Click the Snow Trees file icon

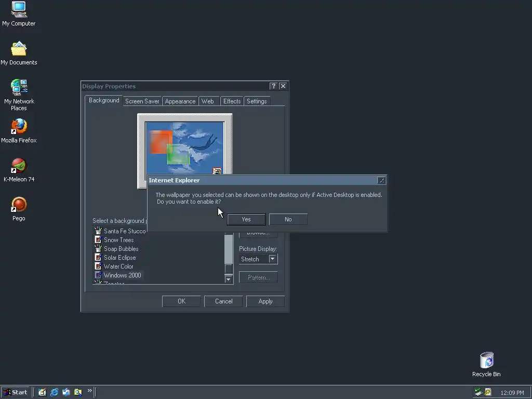coord(98,240)
